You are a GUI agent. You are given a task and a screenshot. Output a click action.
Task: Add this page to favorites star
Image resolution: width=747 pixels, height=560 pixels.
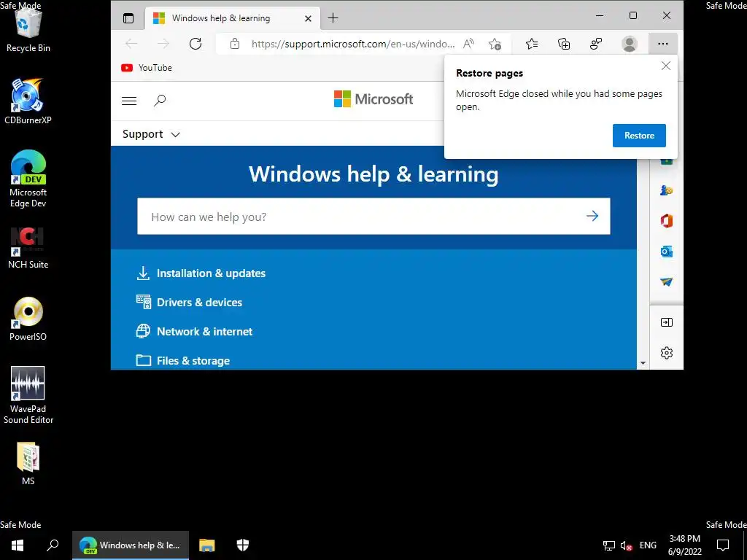pos(495,44)
